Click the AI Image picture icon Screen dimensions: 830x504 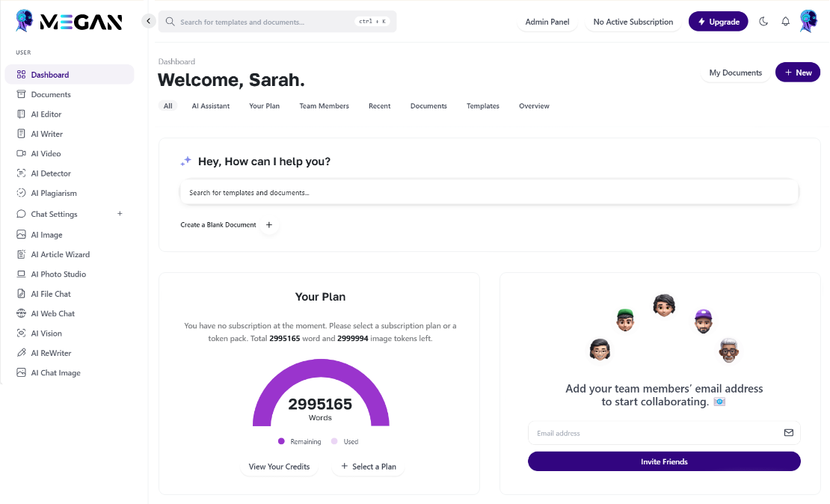(x=21, y=235)
